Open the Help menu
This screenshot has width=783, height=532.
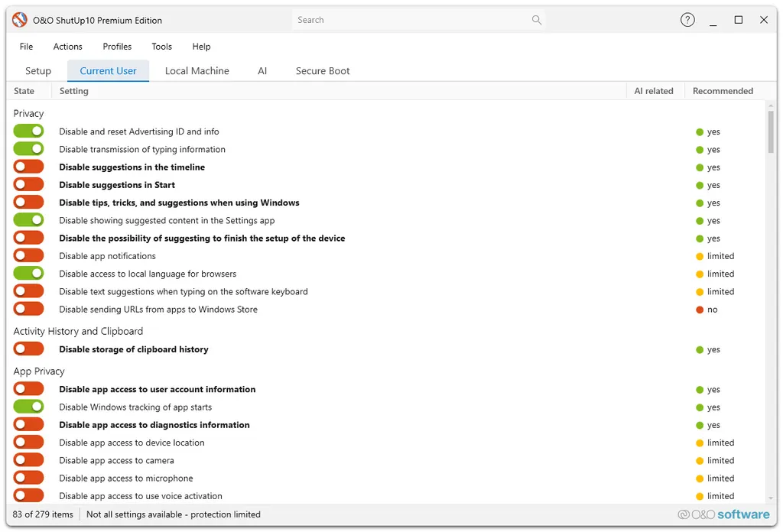[201, 47]
